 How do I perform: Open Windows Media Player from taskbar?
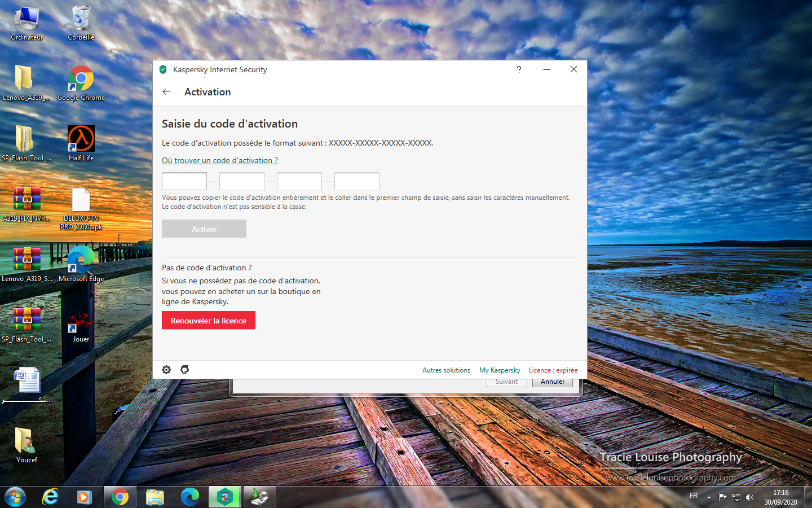tap(85, 497)
